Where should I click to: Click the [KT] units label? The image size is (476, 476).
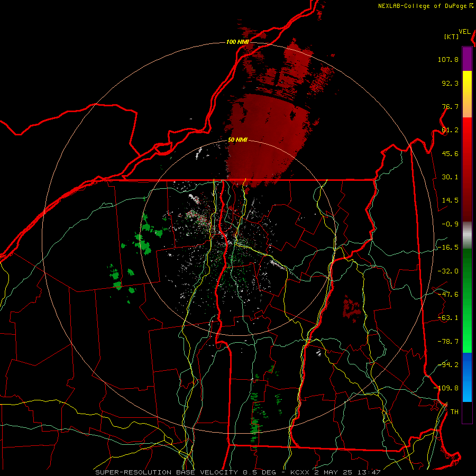(x=451, y=36)
